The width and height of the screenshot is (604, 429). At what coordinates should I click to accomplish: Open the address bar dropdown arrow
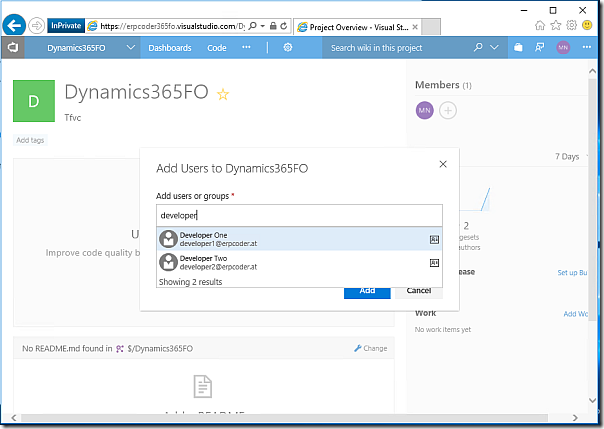(263, 26)
